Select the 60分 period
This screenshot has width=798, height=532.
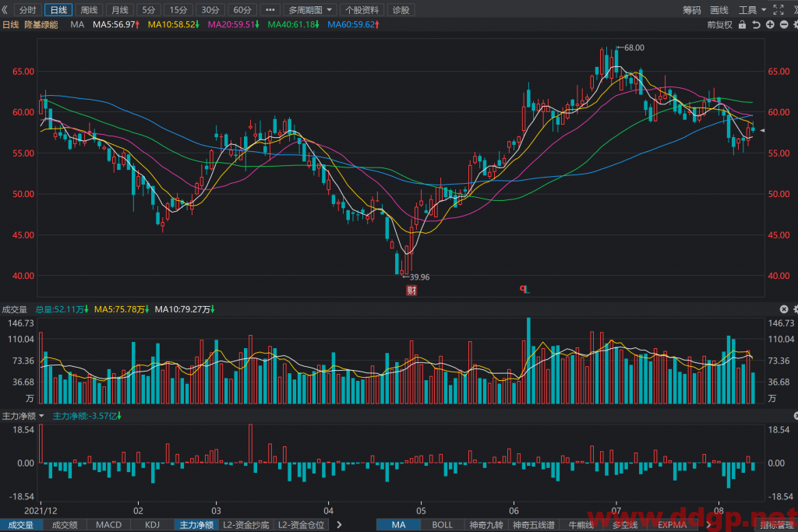pos(242,9)
